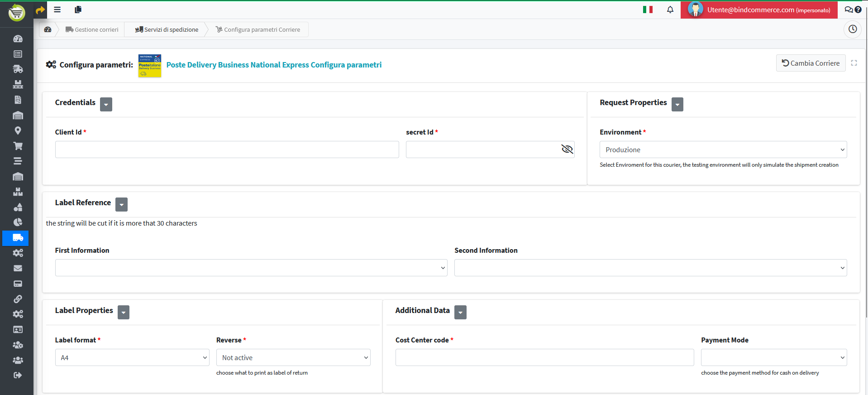Open the Reverse dropdown
The height and width of the screenshot is (395, 868).
click(293, 357)
